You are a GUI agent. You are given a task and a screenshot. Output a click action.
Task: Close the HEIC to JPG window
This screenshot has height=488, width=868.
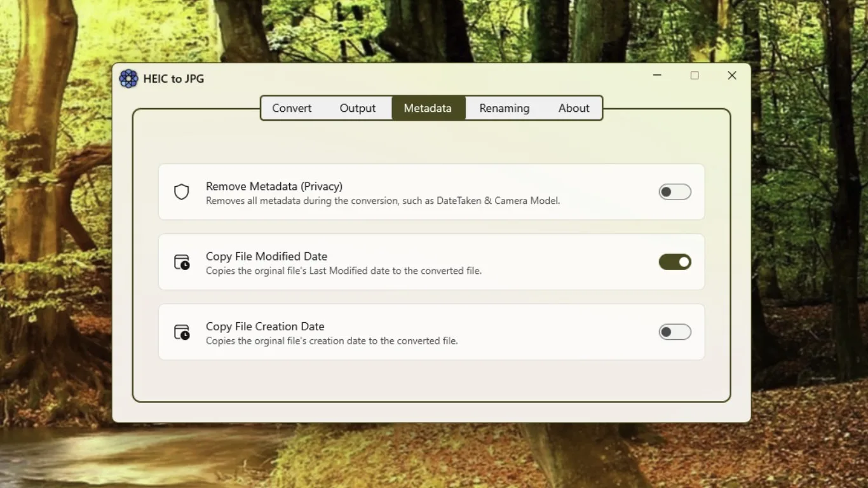point(732,76)
